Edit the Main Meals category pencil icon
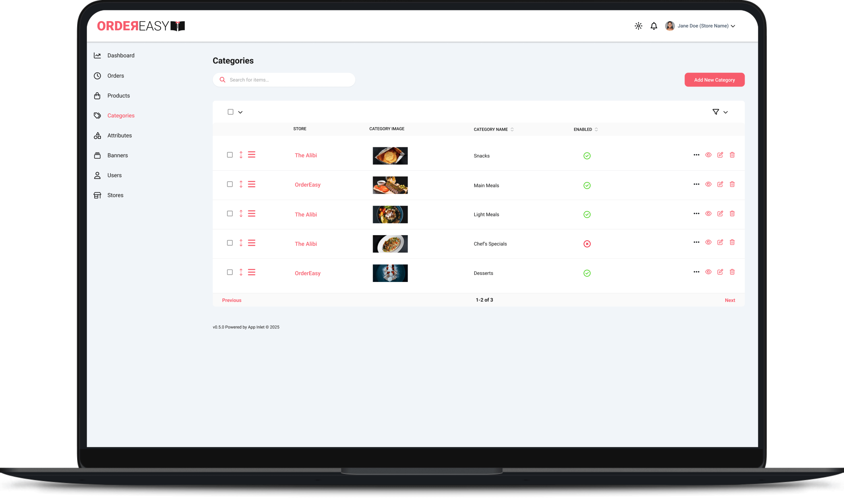The height and width of the screenshot is (504, 844). (x=720, y=184)
